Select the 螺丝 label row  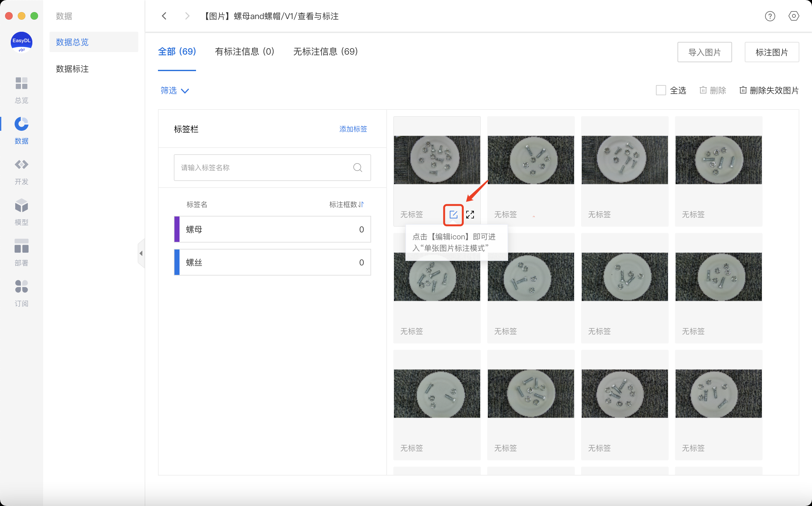272,262
